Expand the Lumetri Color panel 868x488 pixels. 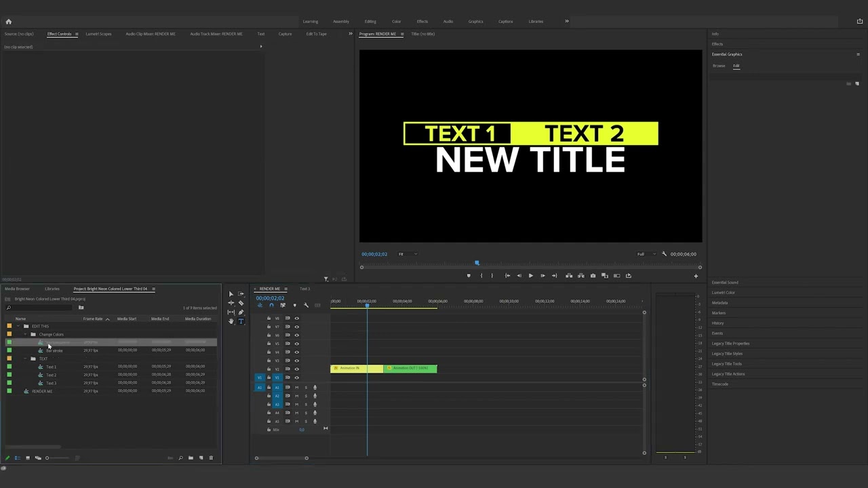coord(724,293)
